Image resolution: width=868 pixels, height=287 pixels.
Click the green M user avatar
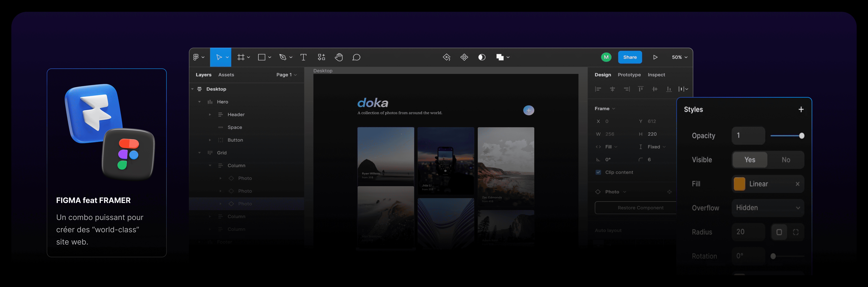(x=606, y=57)
